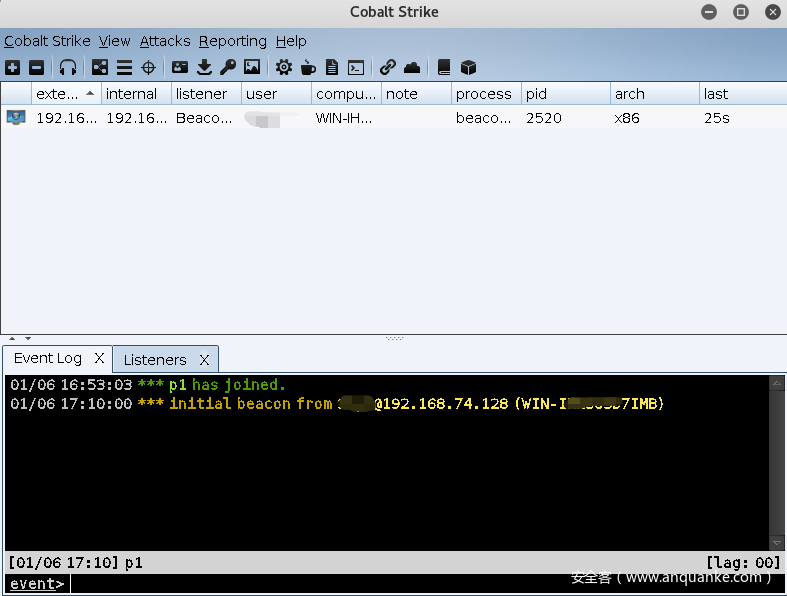787x596 pixels.
Task: Open the Reporting menu
Action: click(x=232, y=41)
